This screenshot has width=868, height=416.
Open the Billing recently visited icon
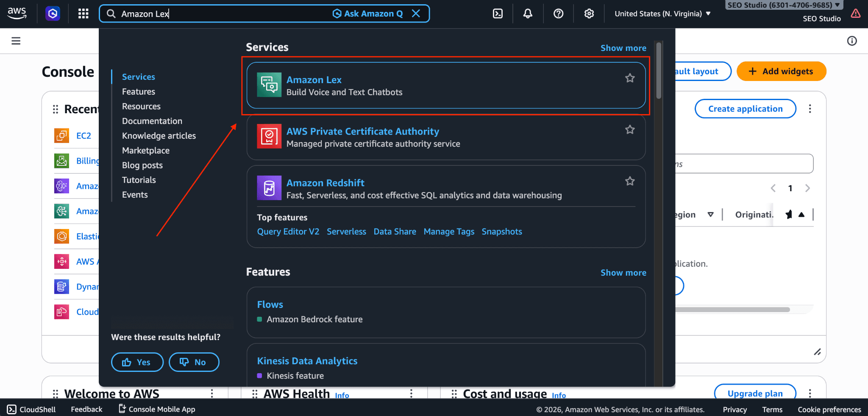point(62,161)
